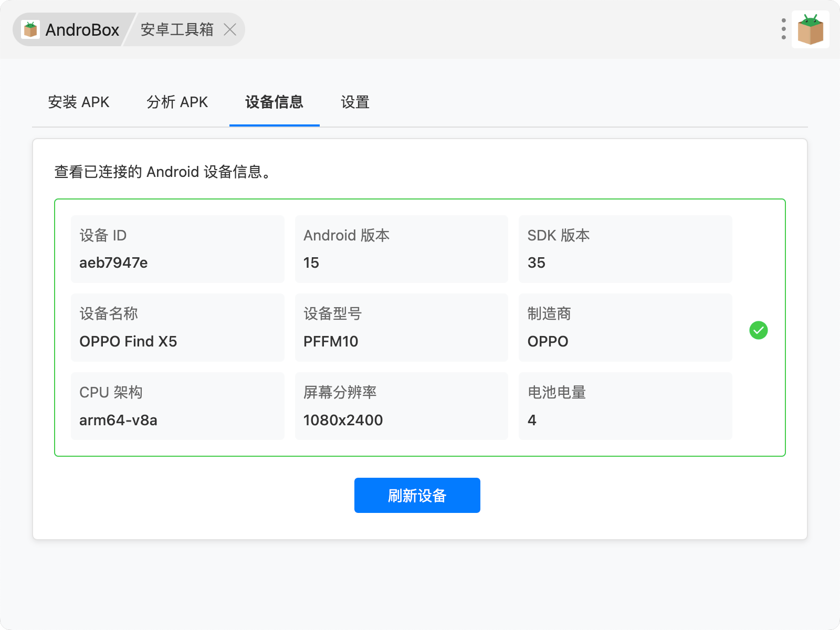Click the SDK 版本 label
This screenshot has height=630, width=840.
pyautogui.click(x=559, y=235)
